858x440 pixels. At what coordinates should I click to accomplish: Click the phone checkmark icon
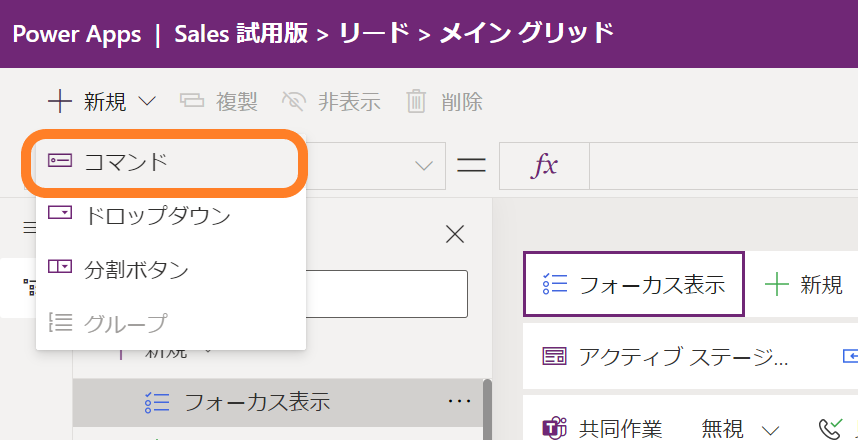831,427
